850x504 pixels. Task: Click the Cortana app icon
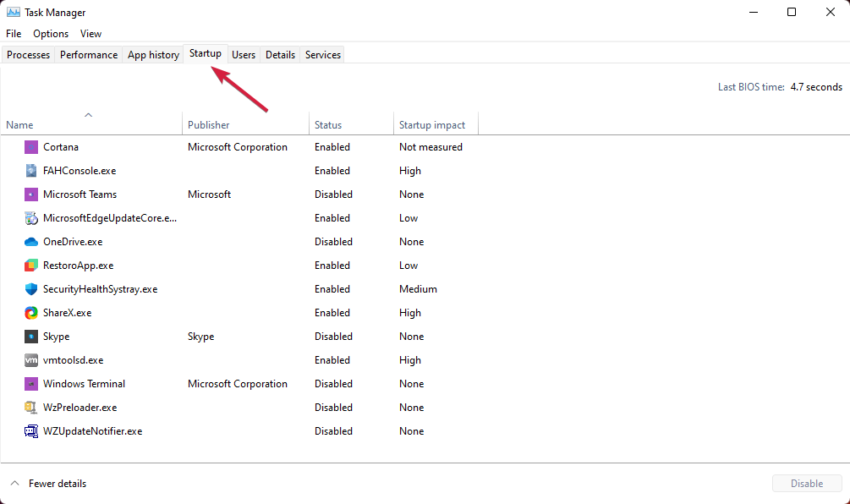click(31, 147)
